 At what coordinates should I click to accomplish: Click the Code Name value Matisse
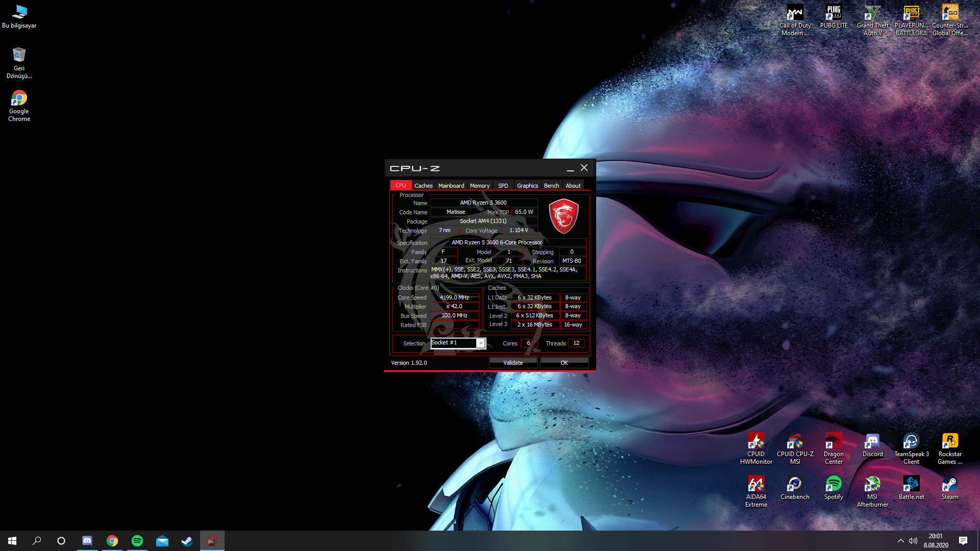(x=456, y=212)
